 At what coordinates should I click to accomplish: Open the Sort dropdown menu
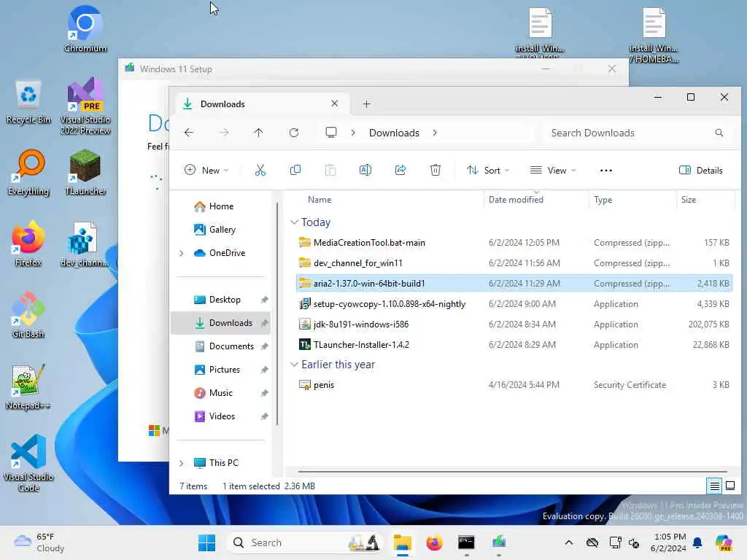[x=488, y=170]
